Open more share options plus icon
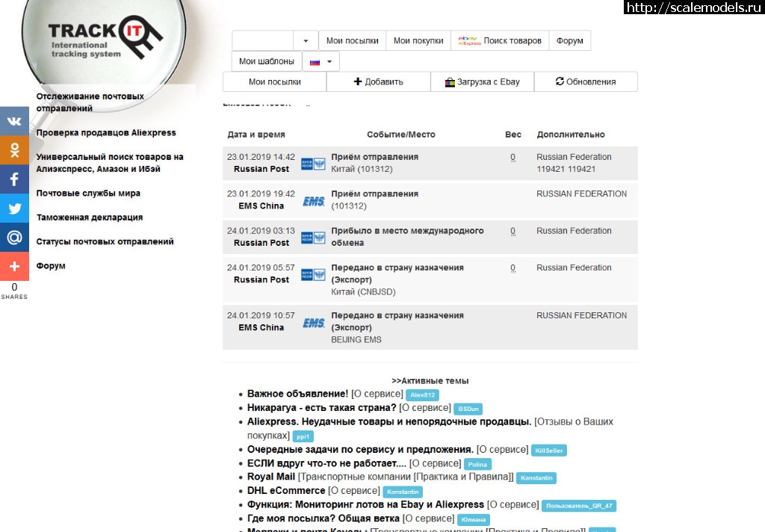 click(14, 266)
